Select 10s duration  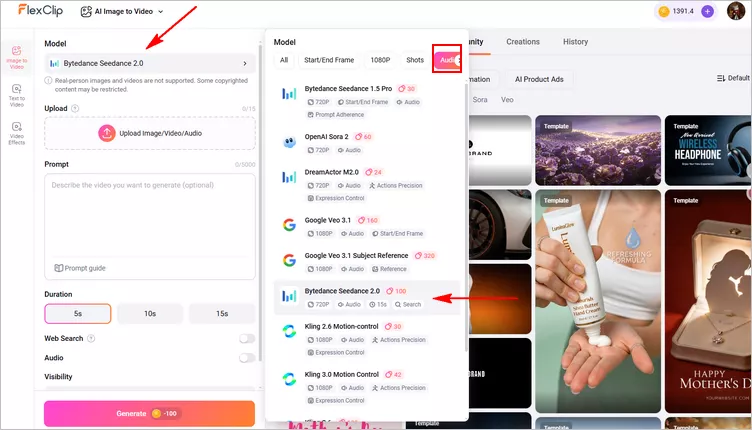pyautogui.click(x=150, y=314)
